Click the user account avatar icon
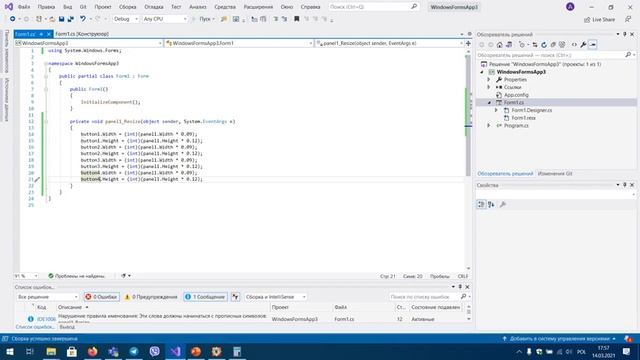The height and width of the screenshot is (360, 640). (570, 7)
